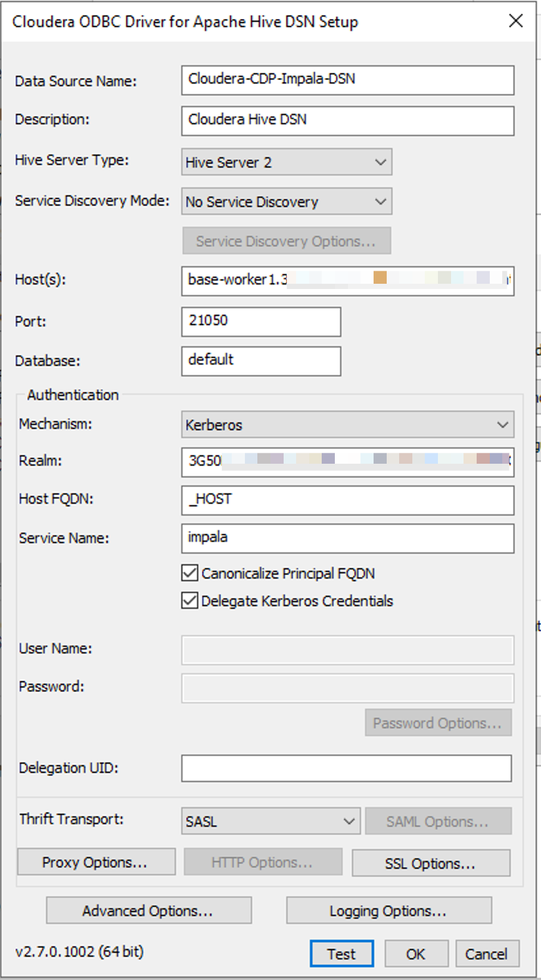Viewport: 541px width, 980px height.
Task: Click the Service Name field
Action: (x=347, y=538)
